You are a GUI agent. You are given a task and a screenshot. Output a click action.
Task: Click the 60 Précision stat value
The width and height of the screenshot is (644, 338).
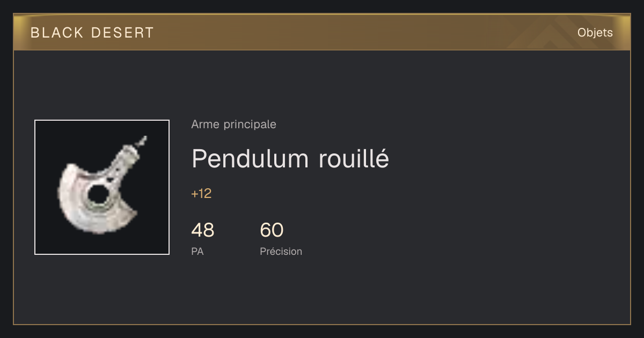click(x=272, y=230)
